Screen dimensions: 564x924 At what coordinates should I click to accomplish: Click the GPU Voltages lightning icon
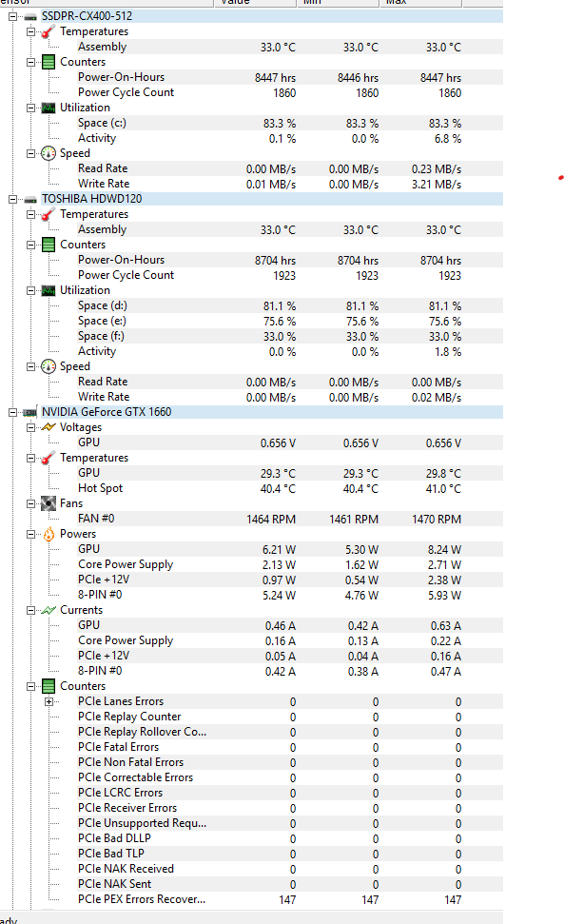tap(49, 427)
